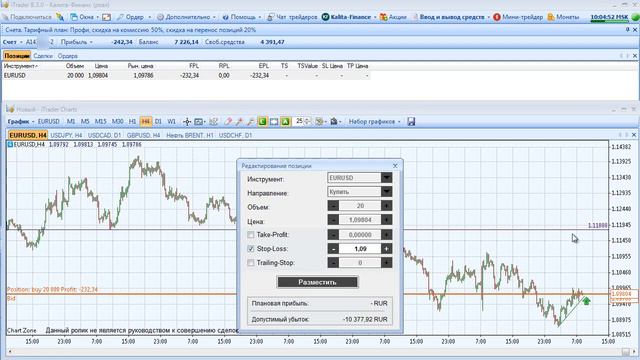Switch chart to M5 timeframe
Image resolution: width=640 pixels, height=360 pixels.
pos(85,122)
